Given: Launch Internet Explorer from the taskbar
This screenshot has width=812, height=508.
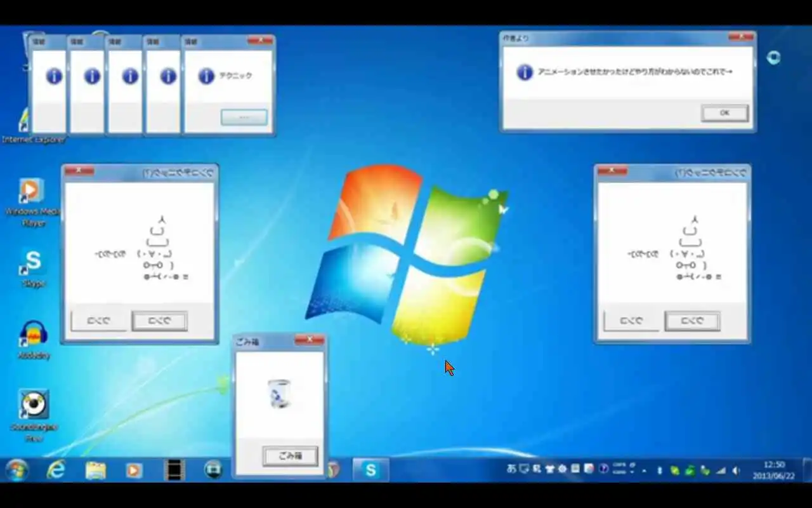Looking at the screenshot, I should click(x=56, y=470).
